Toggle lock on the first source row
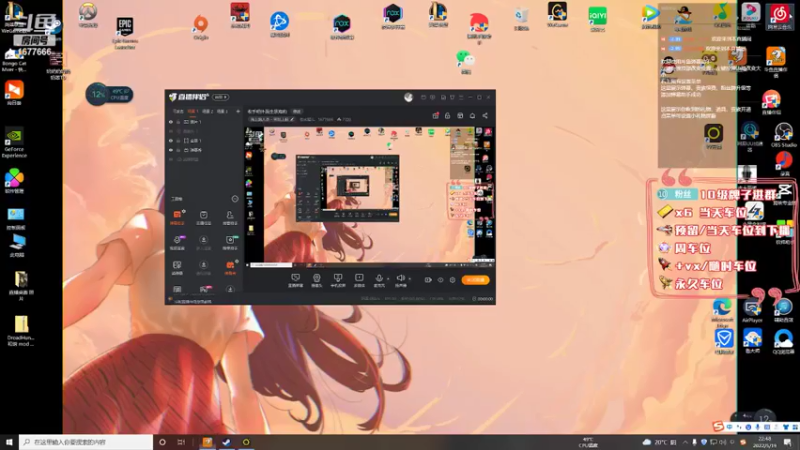The height and width of the screenshot is (450, 800). [x=178, y=122]
